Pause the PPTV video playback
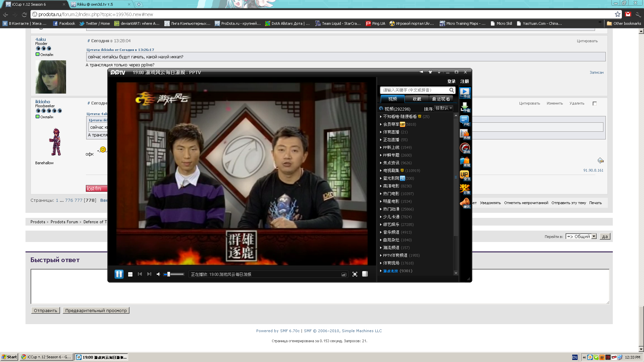The width and height of the screenshot is (644, 362). (x=119, y=274)
